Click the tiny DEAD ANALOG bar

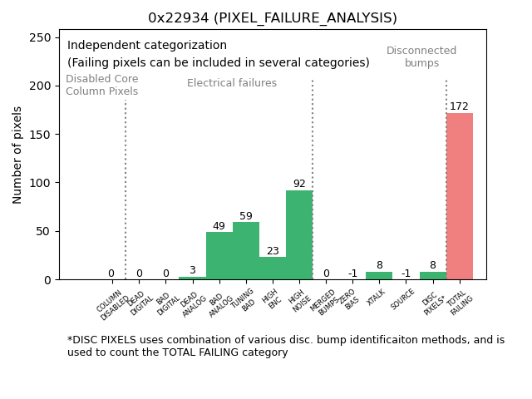[192, 278]
